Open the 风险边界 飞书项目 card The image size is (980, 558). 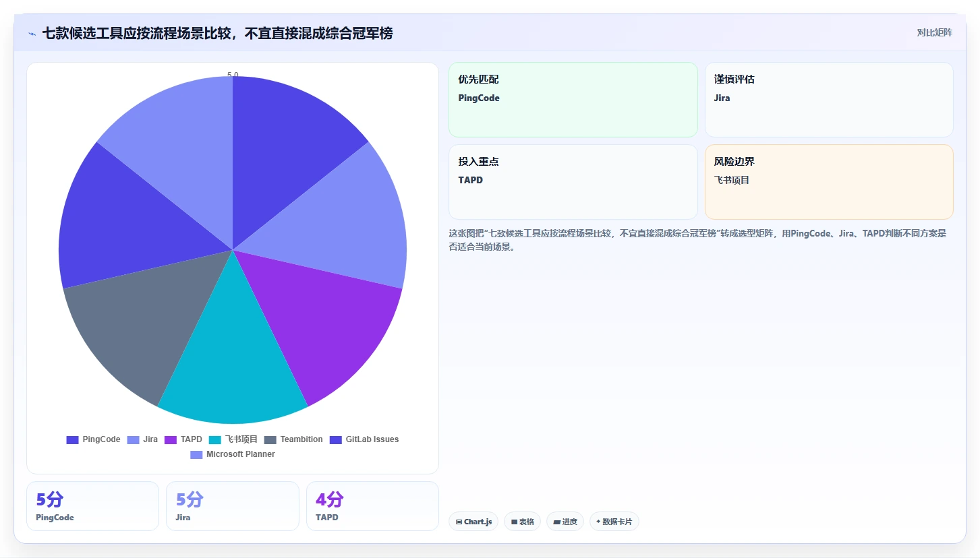829,182
